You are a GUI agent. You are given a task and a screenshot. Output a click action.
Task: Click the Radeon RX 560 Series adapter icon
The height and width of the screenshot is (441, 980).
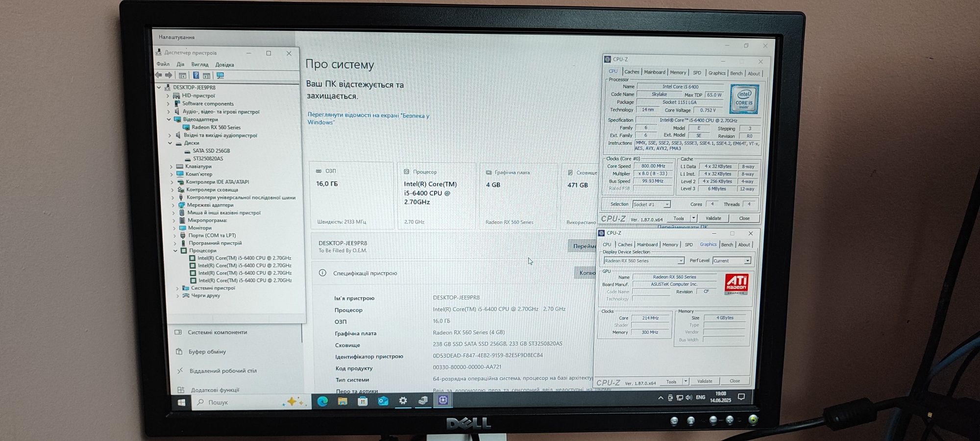(187, 127)
